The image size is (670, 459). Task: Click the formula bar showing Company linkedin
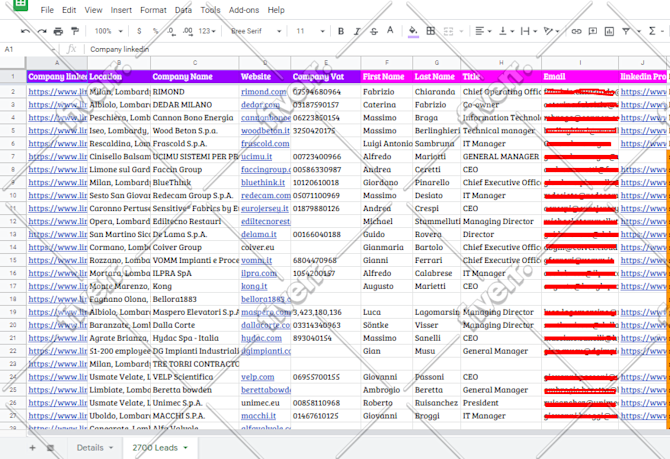376,49
